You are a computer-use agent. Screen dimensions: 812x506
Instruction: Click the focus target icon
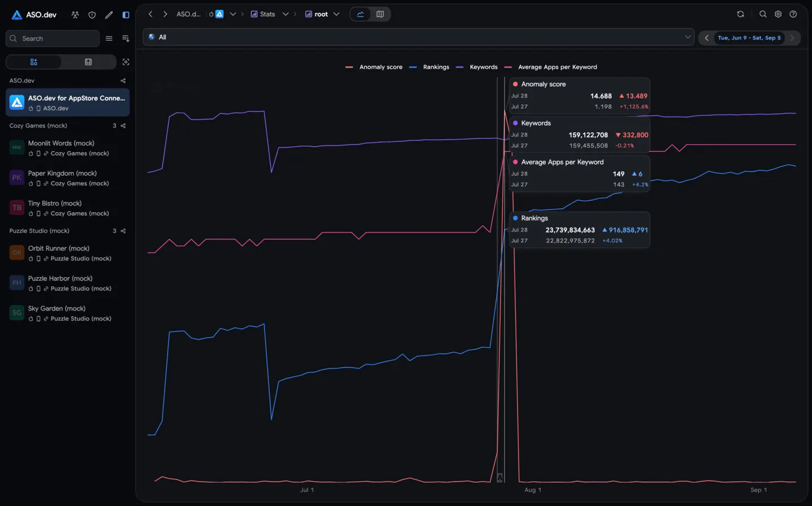click(126, 62)
